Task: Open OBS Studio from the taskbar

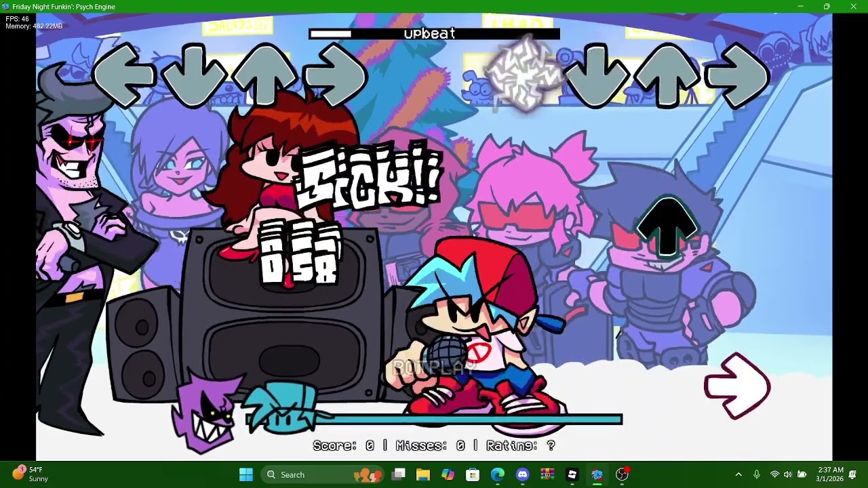Action: (622, 474)
